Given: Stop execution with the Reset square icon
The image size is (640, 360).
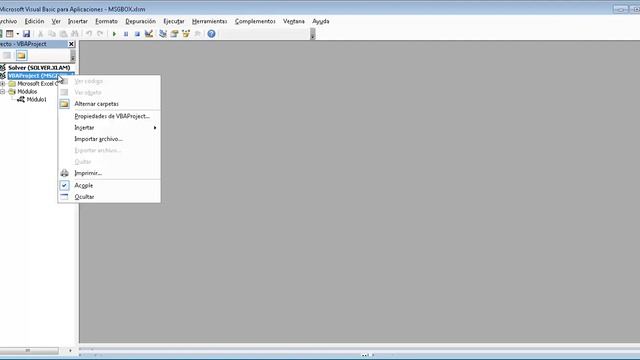Looking at the screenshot, I should point(137,34).
